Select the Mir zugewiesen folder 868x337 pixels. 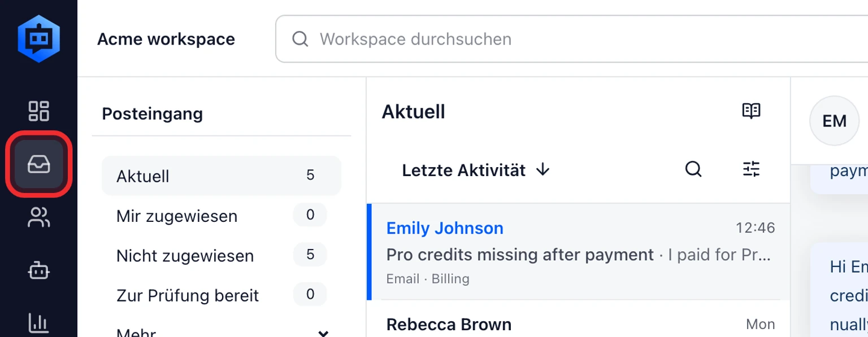click(222, 216)
